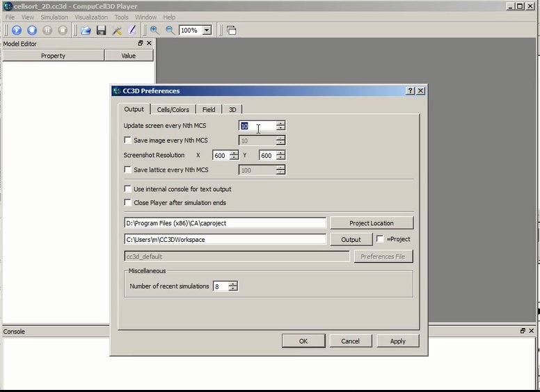Increase the Number of recent simulations value
The height and width of the screenshot is (392, 540).
pyautogui.click(x=232, y=284)
